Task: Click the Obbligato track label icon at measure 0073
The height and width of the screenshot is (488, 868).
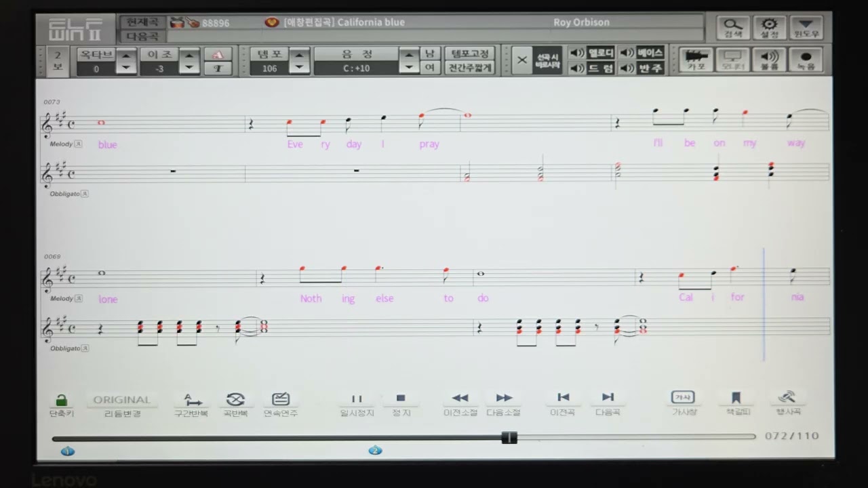Action: [85, 194]
